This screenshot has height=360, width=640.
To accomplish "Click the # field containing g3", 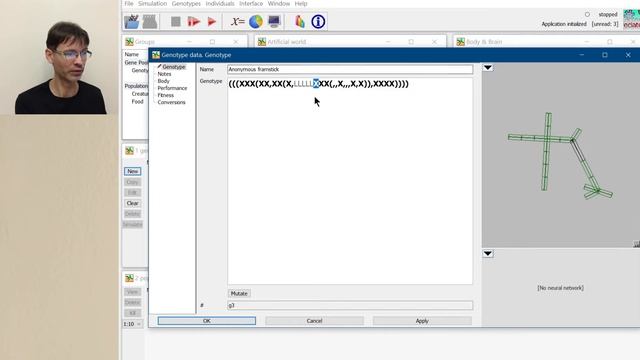I will coord(350,305).
